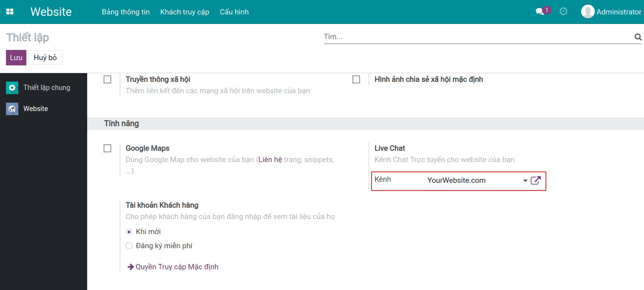The image size is (644, 290).
Task: Click the search magnifier icon
Action: tap(638, 37)
